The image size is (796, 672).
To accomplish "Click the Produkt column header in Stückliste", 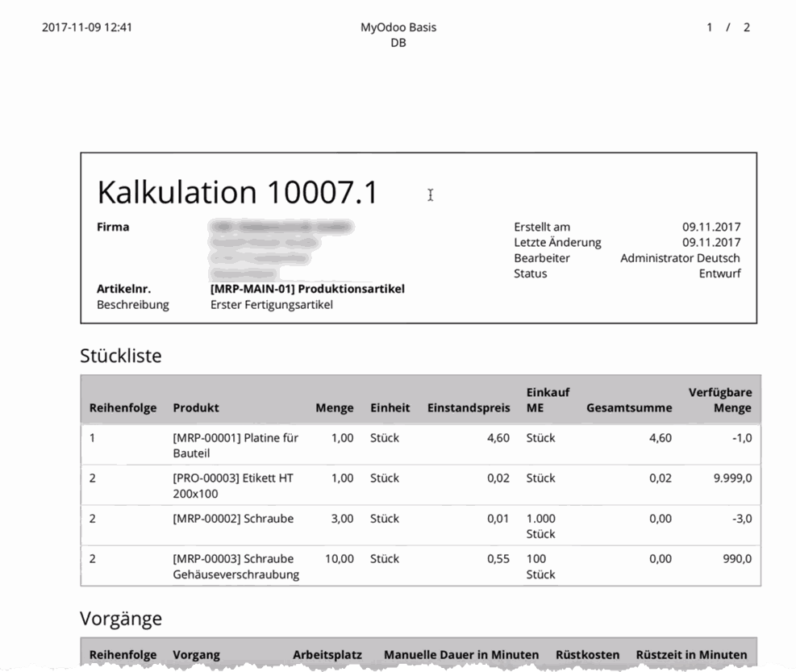I will [x=196, y=408].
